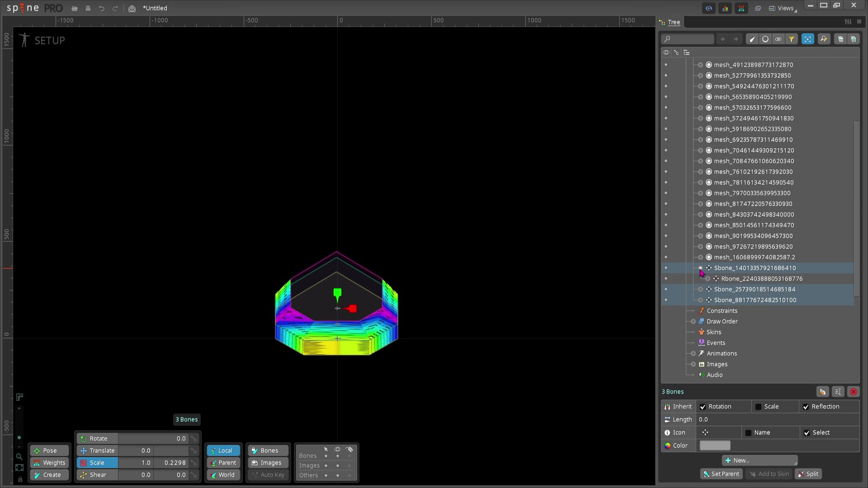The image size is (868, 488).
Task: Expand the Rbone_22403888053168776 node
Action: pos(708,279)
